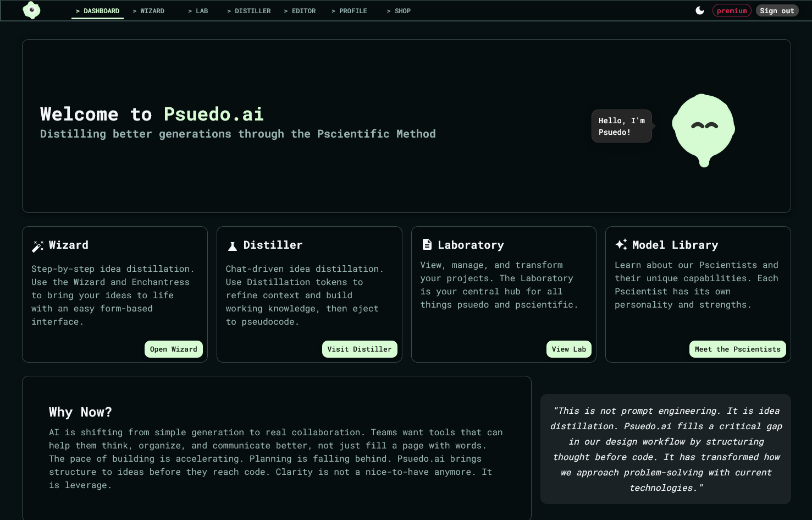Open the Profile nav item
This screenshot has height=520, width=812.
(x=349, y=11)
